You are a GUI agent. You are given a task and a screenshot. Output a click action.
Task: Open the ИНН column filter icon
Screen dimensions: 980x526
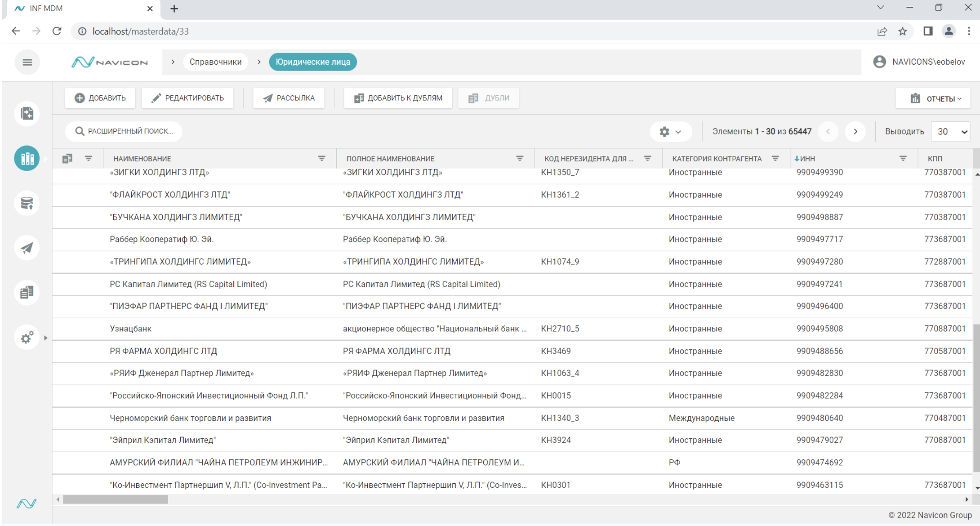click(x=903, y=158)
